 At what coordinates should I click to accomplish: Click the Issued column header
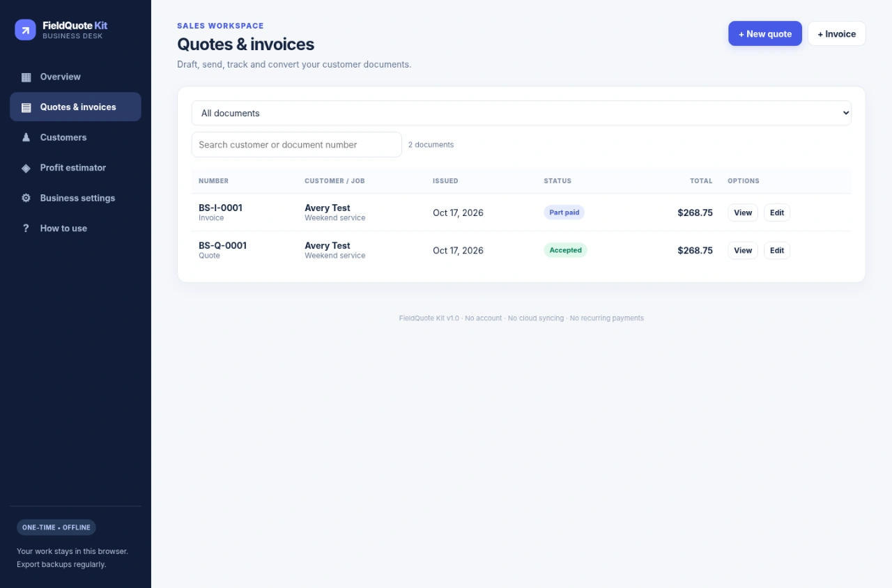445,180
